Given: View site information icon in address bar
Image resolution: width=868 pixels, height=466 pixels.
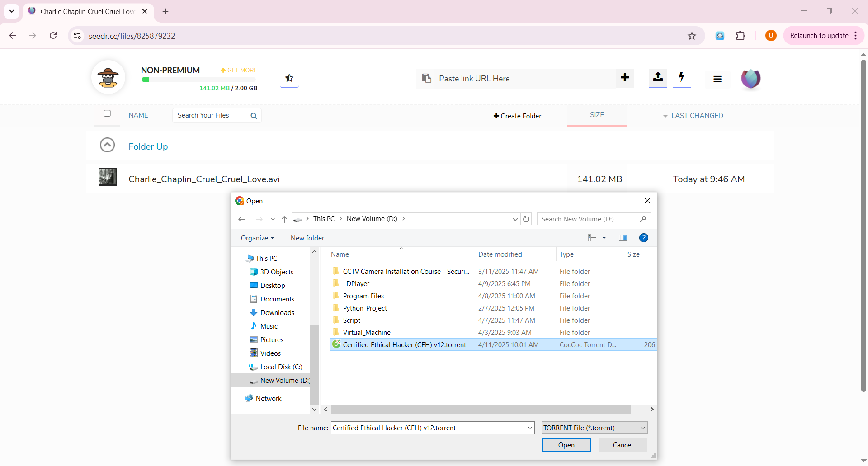Looking at the screenshot, I should coord(77,36).
